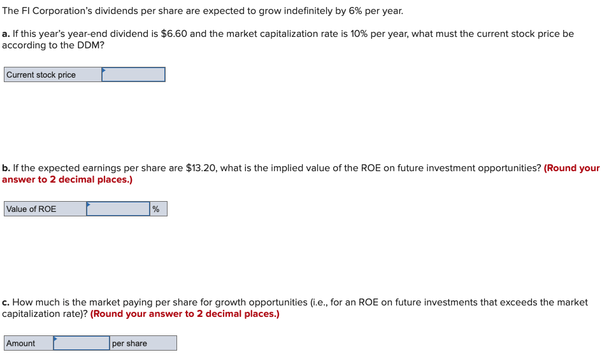This screenshot has height=364, width=616.
Task: Select the 'Amount' label cell
Action: [28, 344]
